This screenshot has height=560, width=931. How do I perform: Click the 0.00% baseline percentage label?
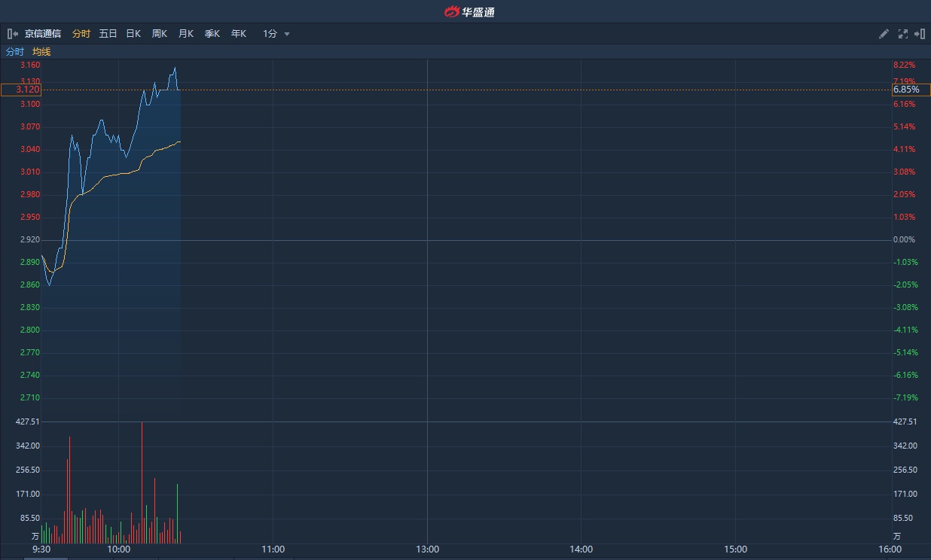click(904, 240)
